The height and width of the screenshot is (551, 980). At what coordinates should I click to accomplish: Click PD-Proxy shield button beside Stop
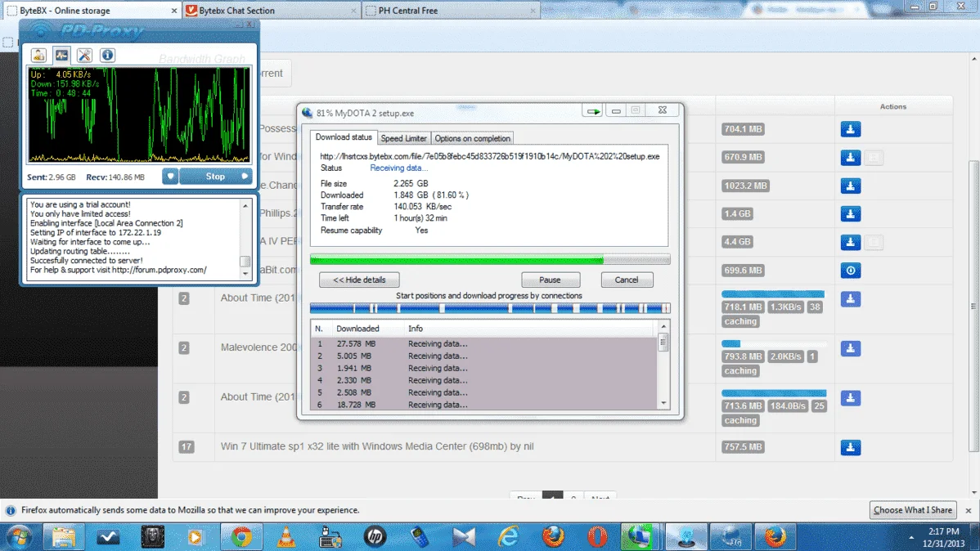(x=170, y=177)
